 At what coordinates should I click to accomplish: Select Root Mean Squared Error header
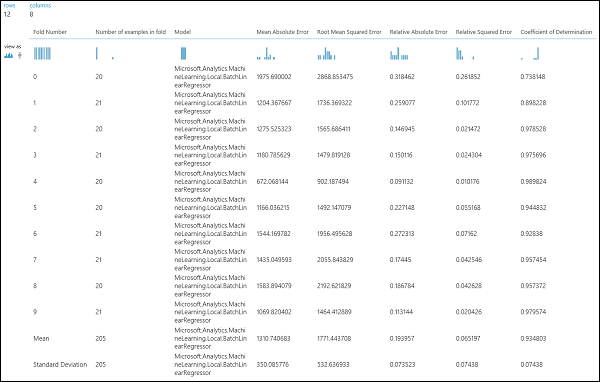[x=349, y=32]
